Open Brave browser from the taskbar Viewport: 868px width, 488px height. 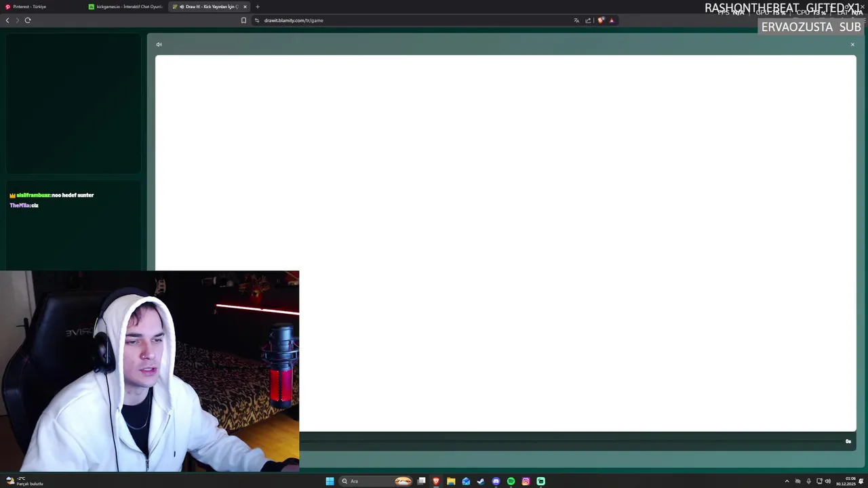tap(436, 481)
